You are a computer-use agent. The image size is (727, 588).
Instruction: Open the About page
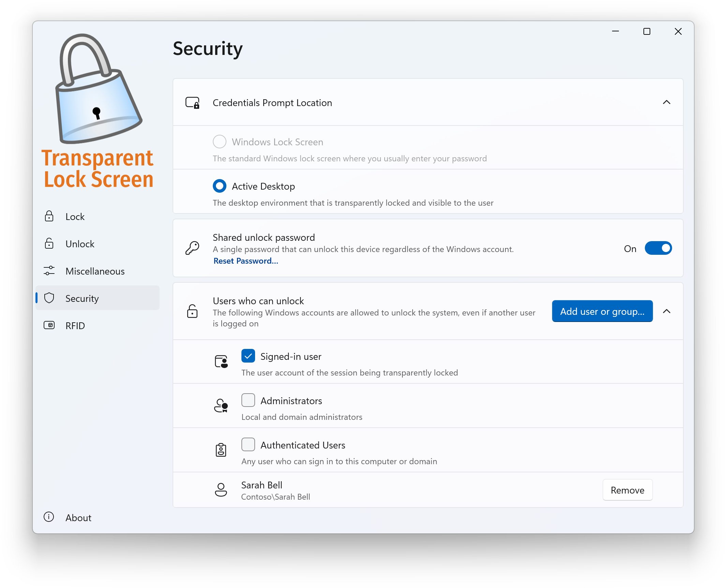[x=78, y=517]
